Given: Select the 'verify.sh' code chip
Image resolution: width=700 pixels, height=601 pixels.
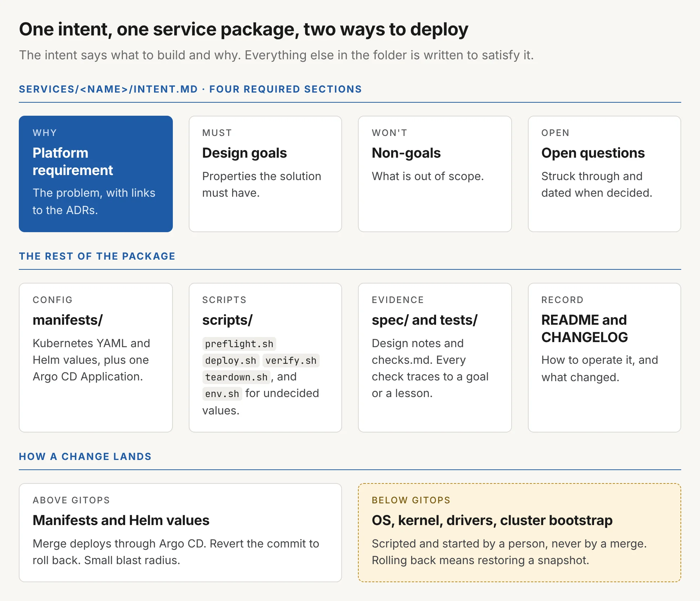Looking at the screenshot, I should (291, 361).
